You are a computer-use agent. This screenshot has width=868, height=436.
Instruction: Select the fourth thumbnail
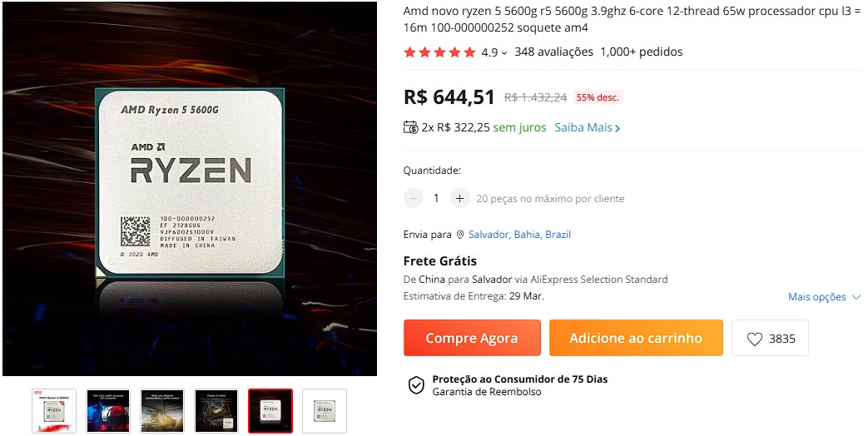pos(216,410)
